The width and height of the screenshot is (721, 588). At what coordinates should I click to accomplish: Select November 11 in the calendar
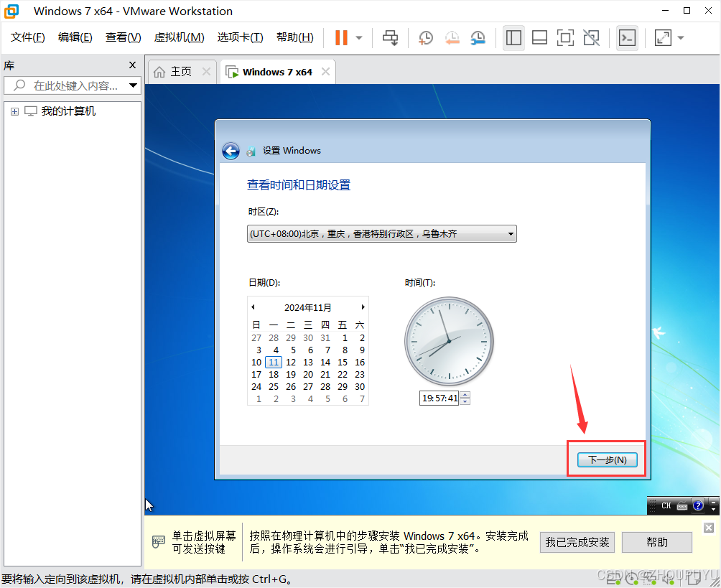click(x=274, y=363)
